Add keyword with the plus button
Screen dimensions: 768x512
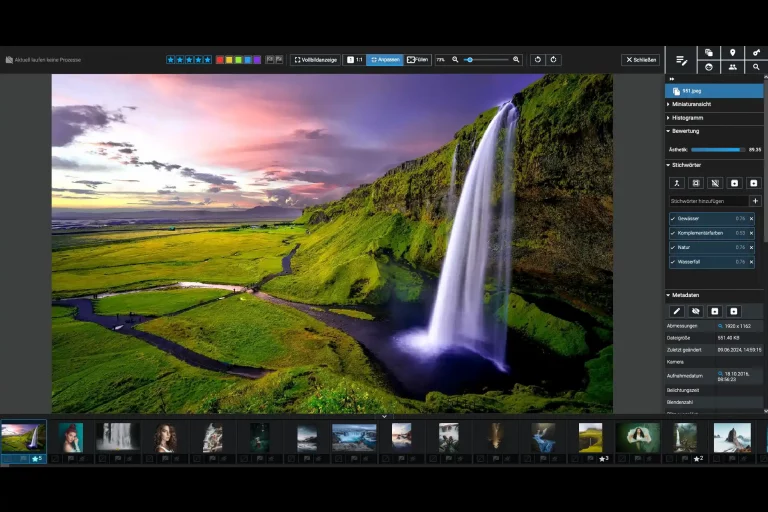[x=755, y=201]
